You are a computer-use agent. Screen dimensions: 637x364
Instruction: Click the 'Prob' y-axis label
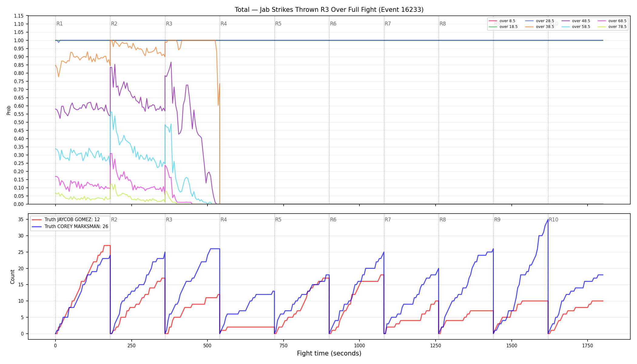pyautogui.click(x=9, y=110)
